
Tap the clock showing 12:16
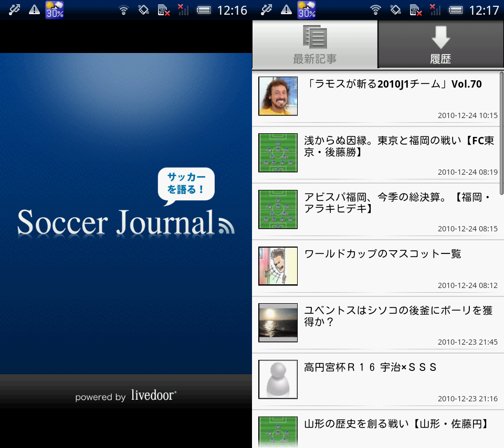click(232, 10)
